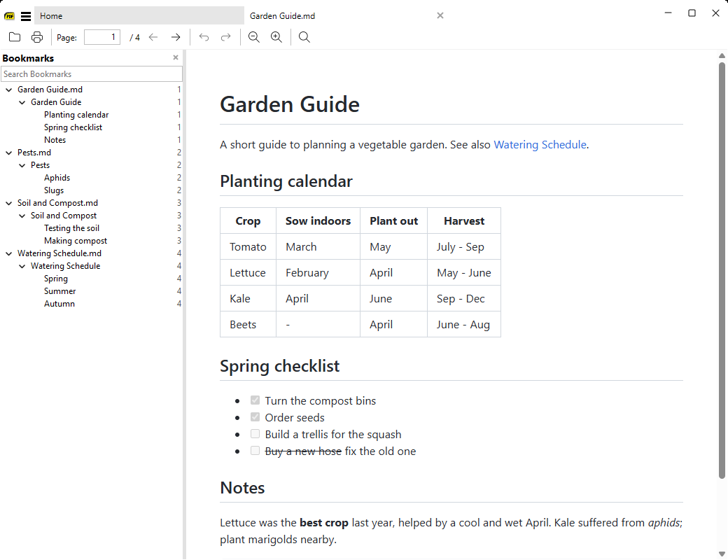Viewport: 728px width, 560px height.
Task: Collapse the Watering Schedule heading node
Action: (x=22, y=266)
